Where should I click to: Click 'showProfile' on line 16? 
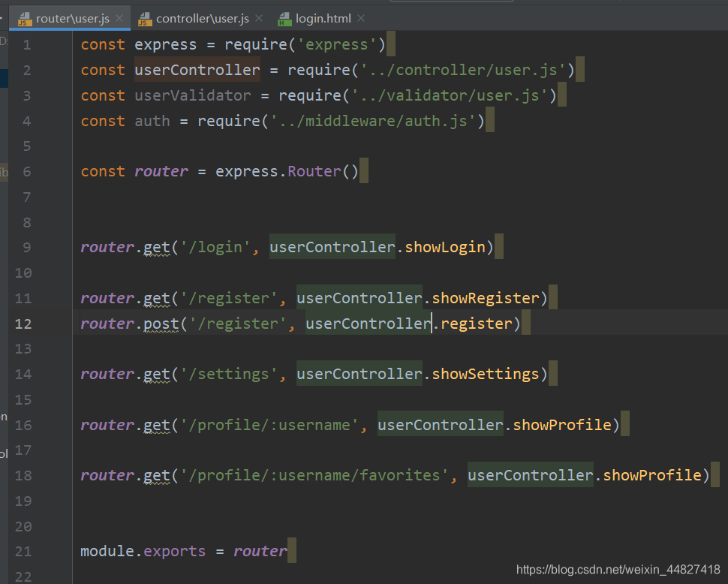562,425
